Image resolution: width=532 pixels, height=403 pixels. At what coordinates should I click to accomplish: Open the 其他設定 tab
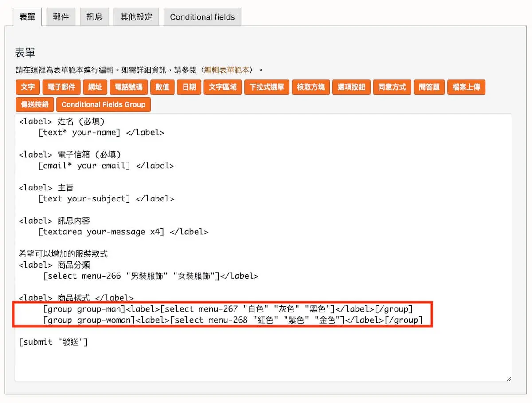tap(136, 17)
